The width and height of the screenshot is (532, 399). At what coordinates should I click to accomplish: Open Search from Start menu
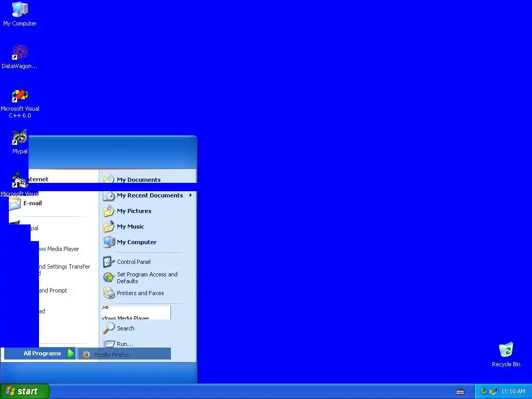tap(126, 328)
